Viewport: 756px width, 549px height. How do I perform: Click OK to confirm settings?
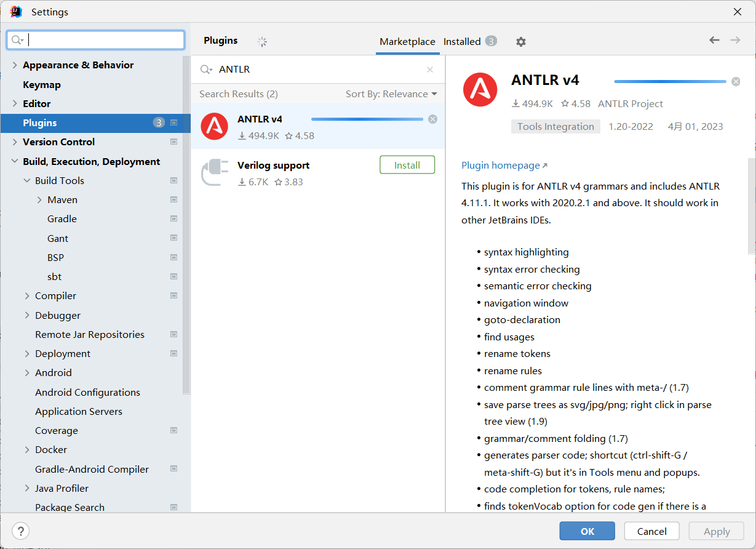(x=587, y=531)
